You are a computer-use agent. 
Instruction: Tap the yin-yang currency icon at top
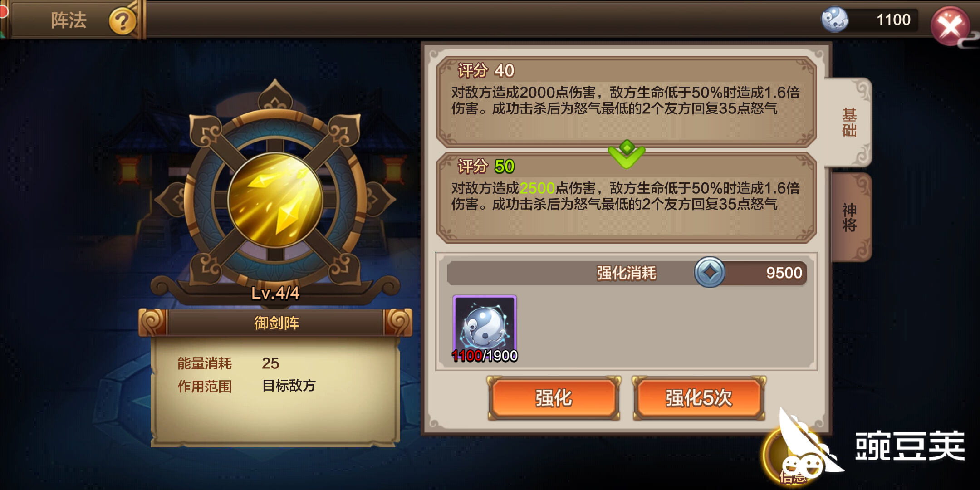click(x=835, y=20)
